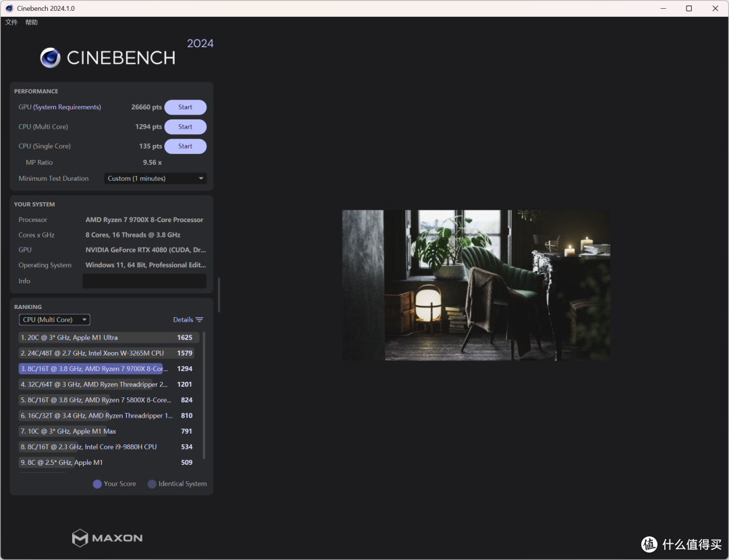Click the Maxon logo
Screen dimensions: 729x560
[x=107, y=538]
